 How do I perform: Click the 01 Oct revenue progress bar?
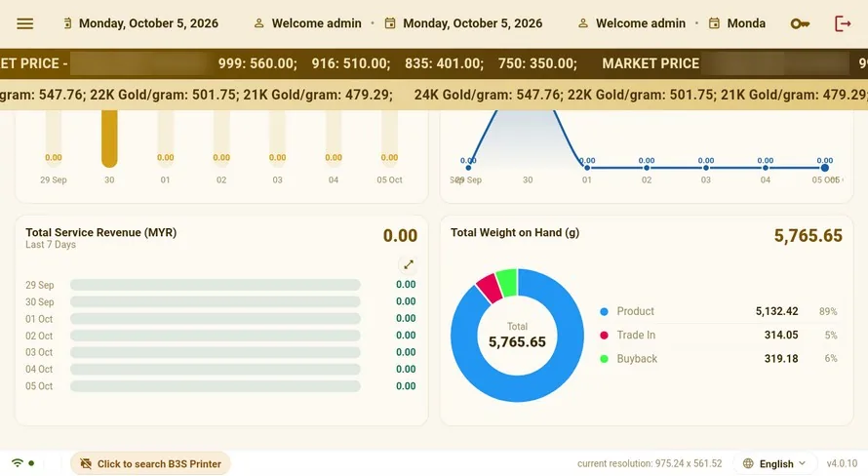[x=215, y=319]
